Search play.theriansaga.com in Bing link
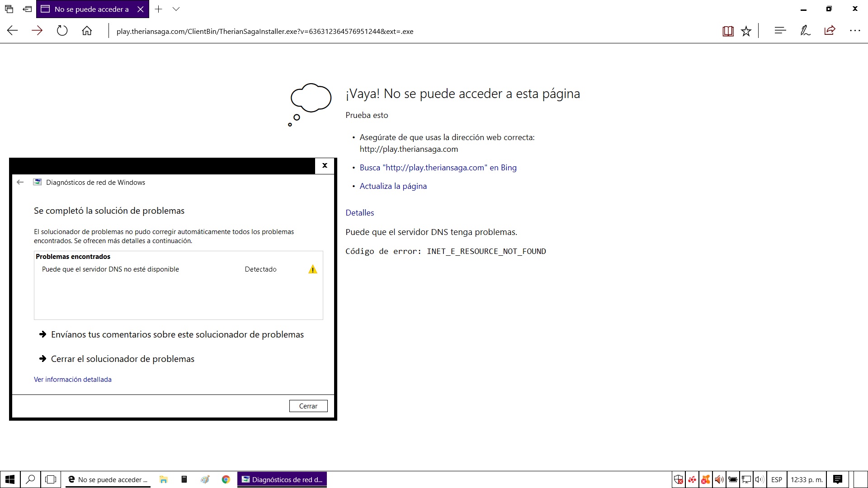This screenshot has width=868, height=488. [x=438, y=168]
